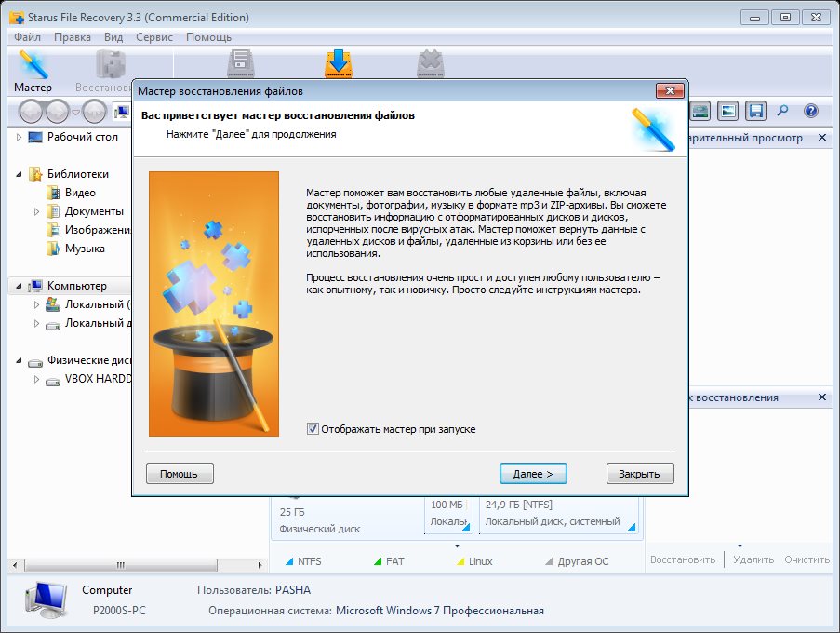
Task: Click the disk image icon in the ribbon
Action: 240,63
